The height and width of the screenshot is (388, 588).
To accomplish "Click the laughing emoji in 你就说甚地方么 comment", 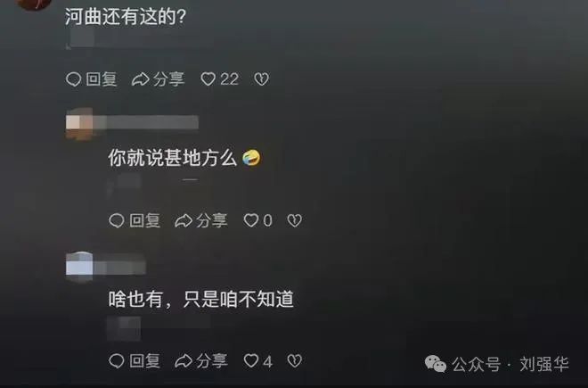I will click(x=251, y=158).
